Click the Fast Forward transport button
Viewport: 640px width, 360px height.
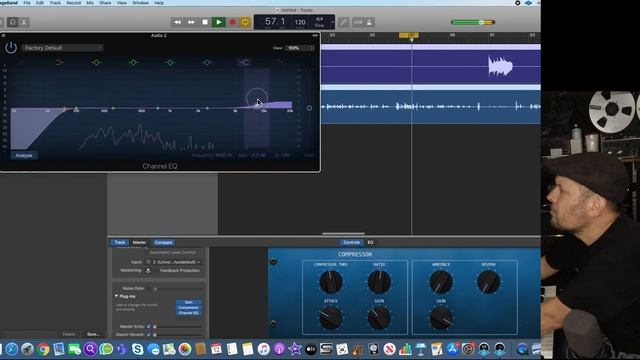(191, 22)
